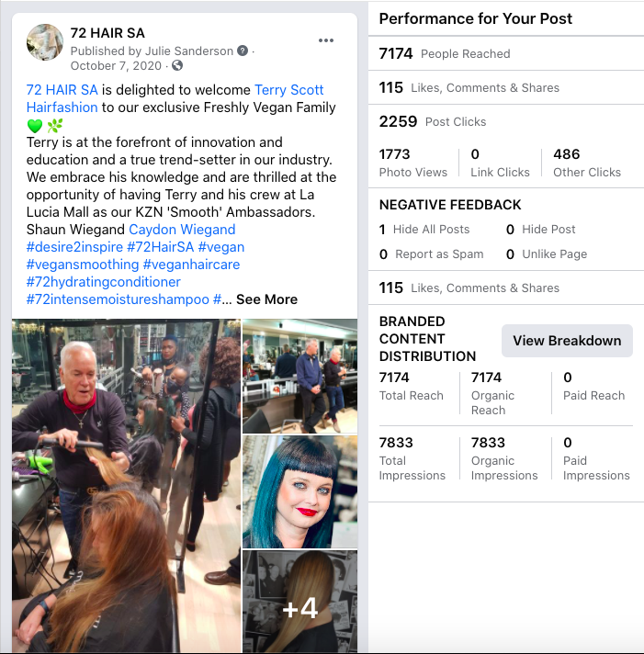This screenshot has width=644, height=654.
Task: Open the #72hydratingconditioner hashtag
Action: (x=104, y=282)
